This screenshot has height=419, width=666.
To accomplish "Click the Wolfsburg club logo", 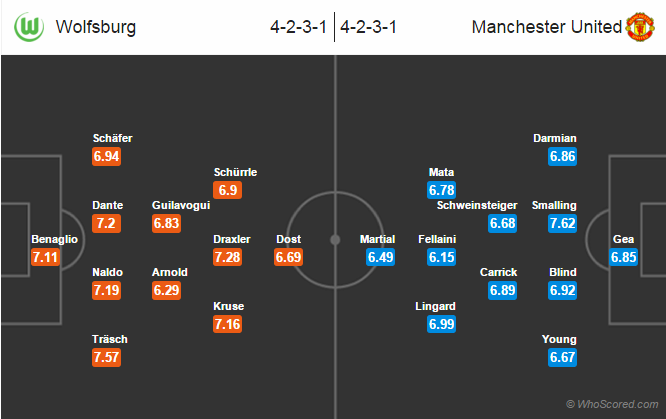I will [29, 28].
